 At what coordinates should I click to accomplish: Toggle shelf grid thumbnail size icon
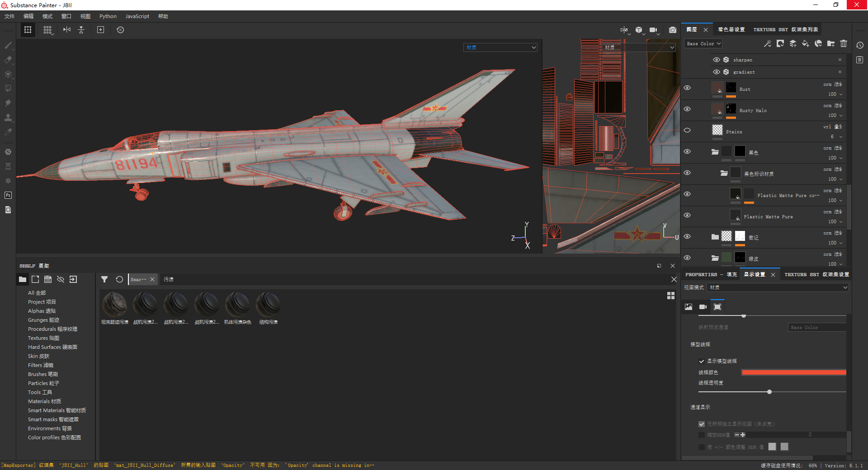tap(671, 296)
